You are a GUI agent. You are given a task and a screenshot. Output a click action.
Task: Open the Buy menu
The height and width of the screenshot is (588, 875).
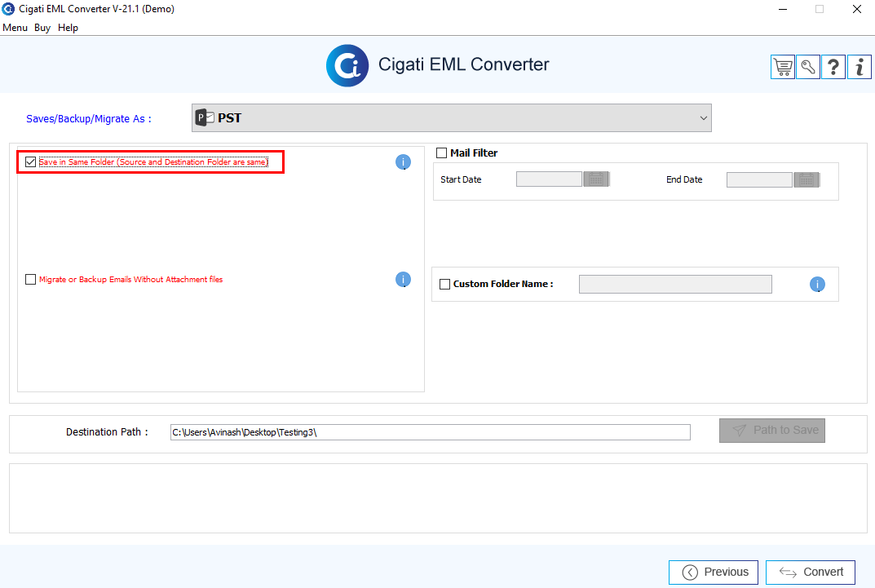coord(42,28)
